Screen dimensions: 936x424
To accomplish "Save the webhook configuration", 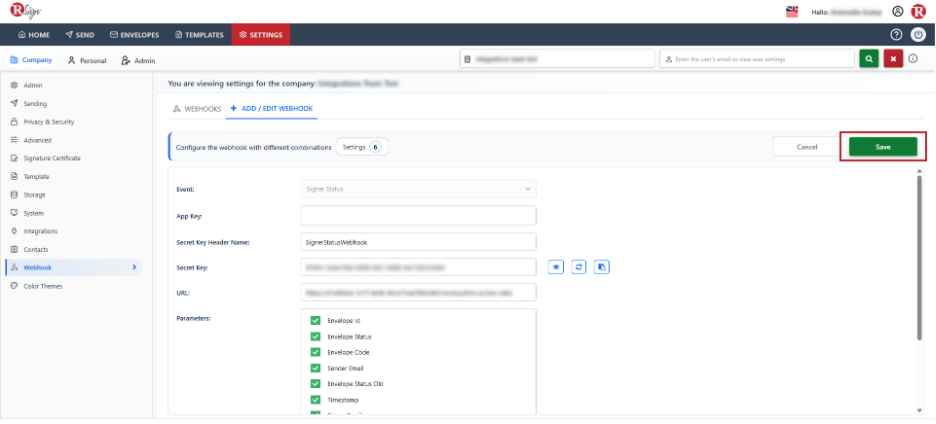I will (x=883, y=147).
